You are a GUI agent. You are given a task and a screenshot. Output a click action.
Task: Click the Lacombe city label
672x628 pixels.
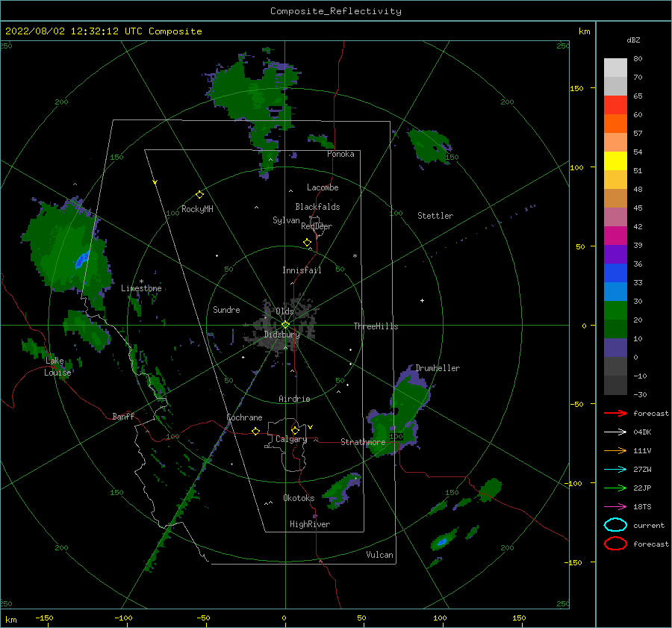point(323,187)
